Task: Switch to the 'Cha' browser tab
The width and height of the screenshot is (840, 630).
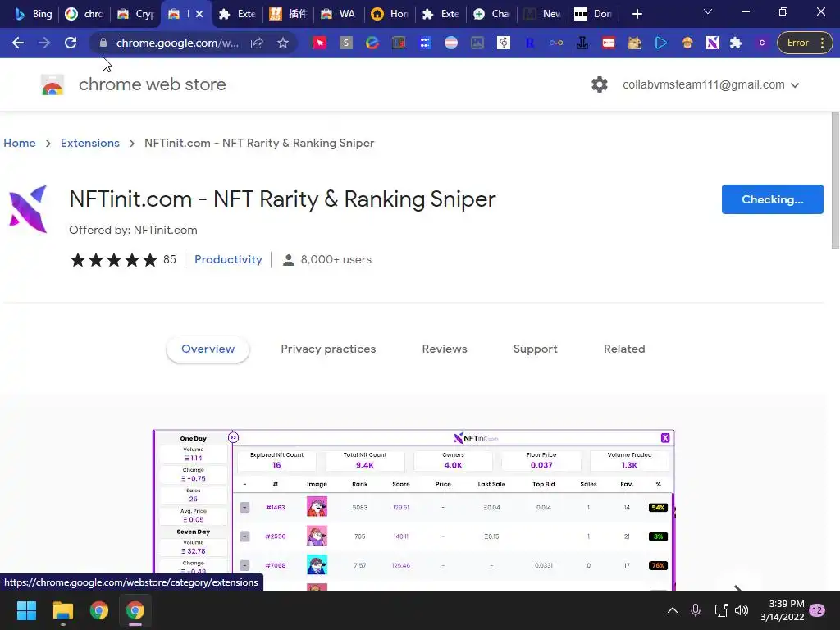Action: (492, 14)
